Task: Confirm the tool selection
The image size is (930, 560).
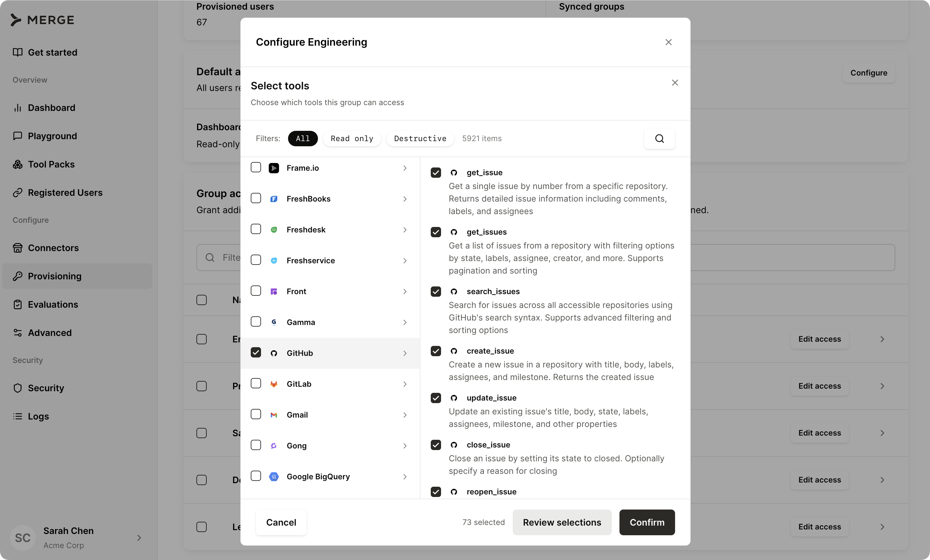Action: pos(647,522)
